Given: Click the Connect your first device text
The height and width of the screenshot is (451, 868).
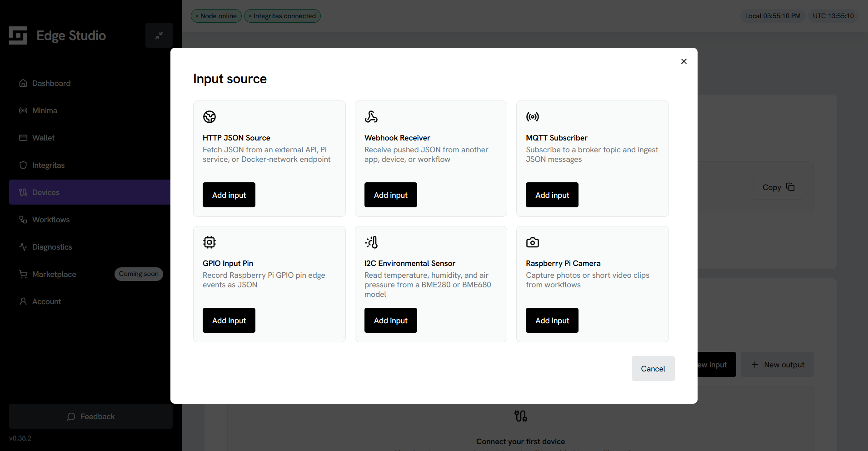Looking at the screenshot, I should point(521,441).
